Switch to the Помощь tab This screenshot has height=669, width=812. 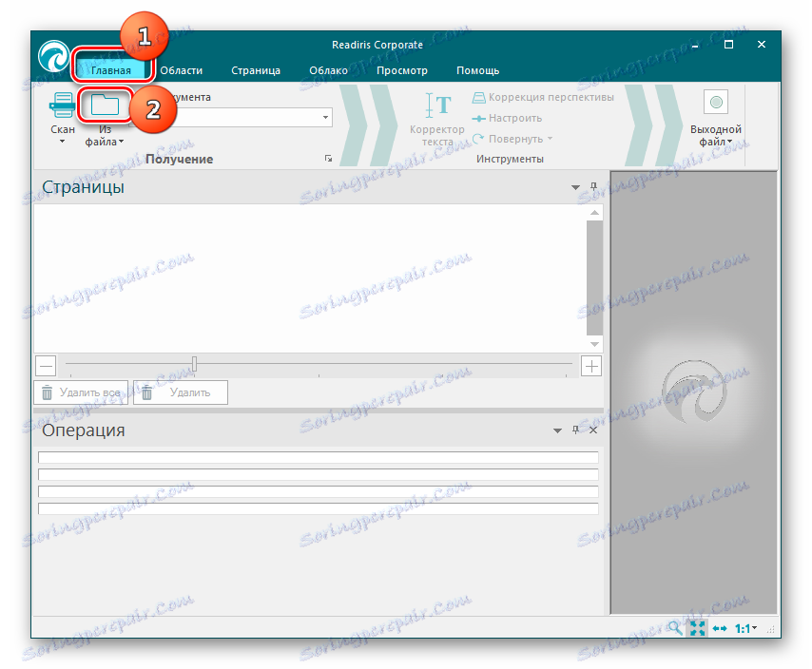(477, 70)
